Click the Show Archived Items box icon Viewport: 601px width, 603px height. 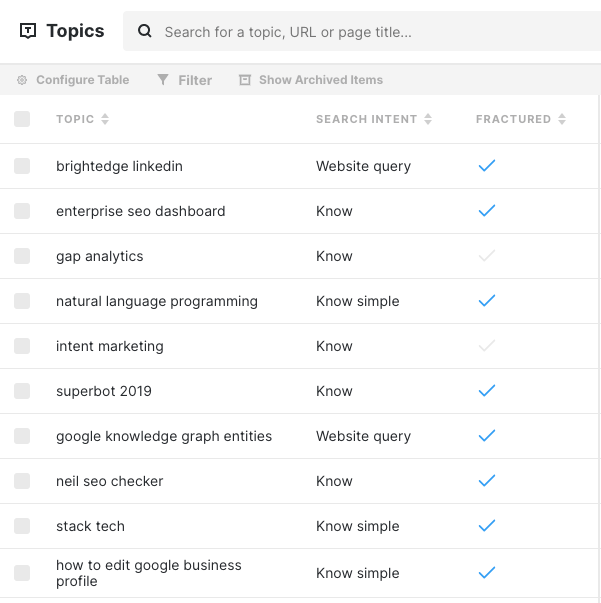coord(245,80)
